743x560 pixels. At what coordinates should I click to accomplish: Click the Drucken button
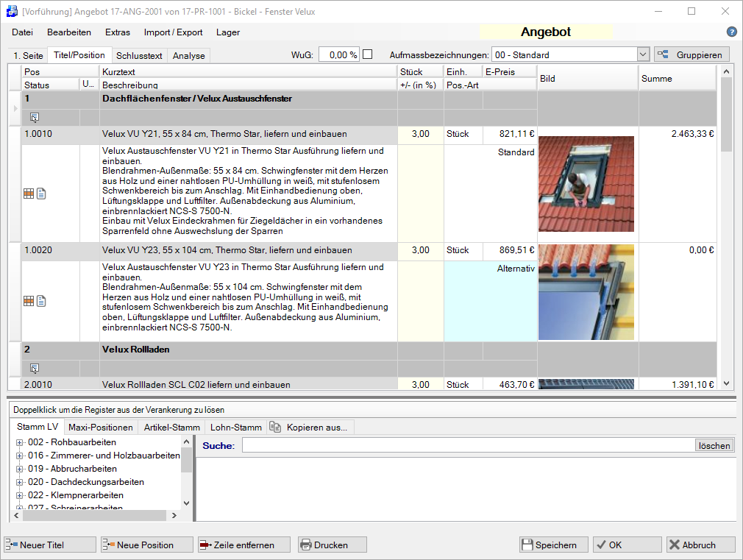(x=333, y=545)
